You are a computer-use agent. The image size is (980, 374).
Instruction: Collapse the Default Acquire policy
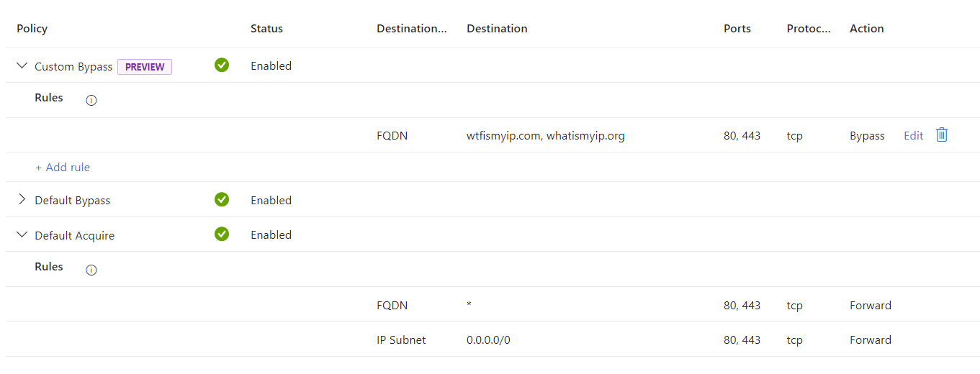coord(22,234)
